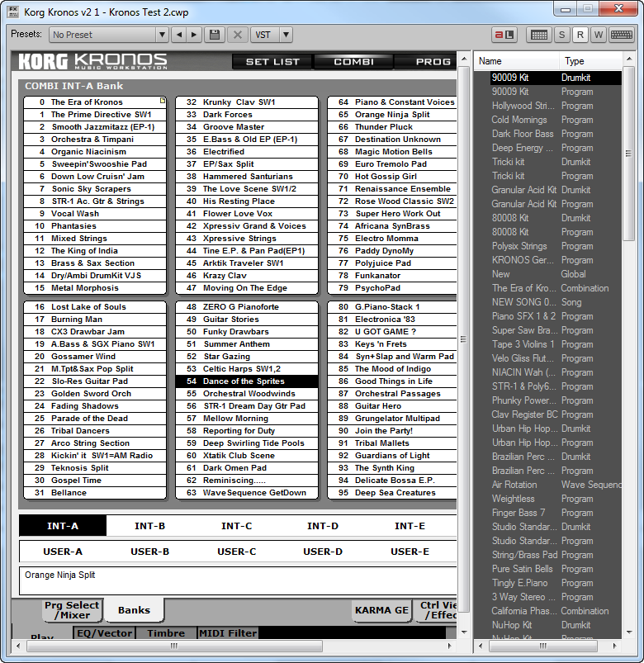
Task: Select the USER-E bank
Action: coord(410,552)
